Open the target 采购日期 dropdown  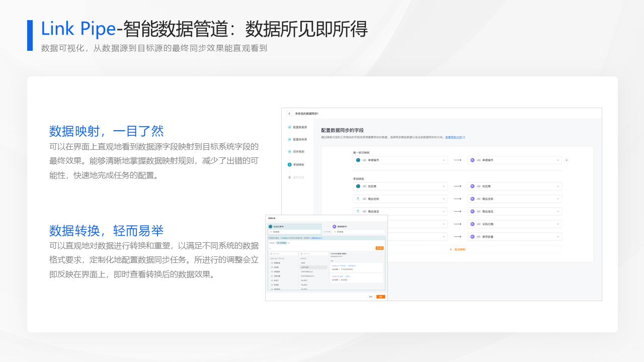[x=514, y=224]
